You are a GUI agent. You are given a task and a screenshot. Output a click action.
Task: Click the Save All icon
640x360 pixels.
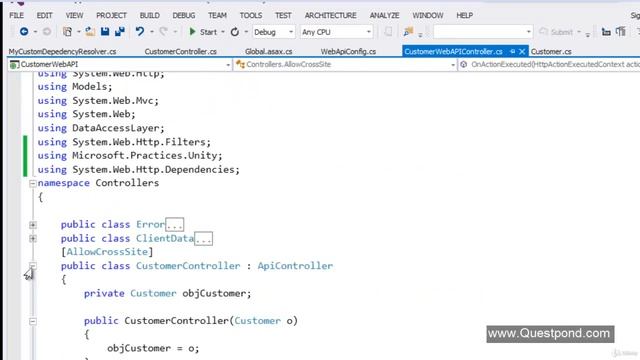(120, 31)
